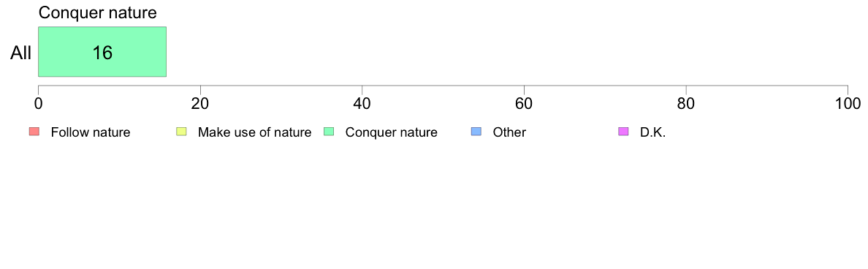
Task: Select the Make use of nature legend label
Action: click(x=255, y=132)
